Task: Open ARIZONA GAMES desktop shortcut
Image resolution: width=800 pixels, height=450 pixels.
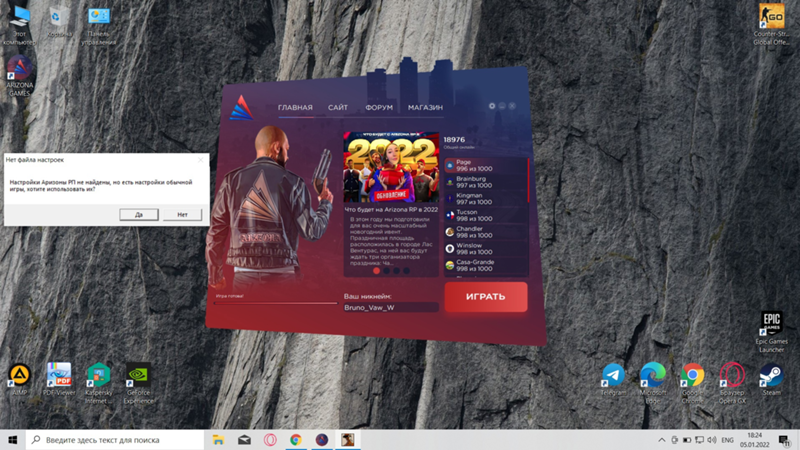Action: 19,77
